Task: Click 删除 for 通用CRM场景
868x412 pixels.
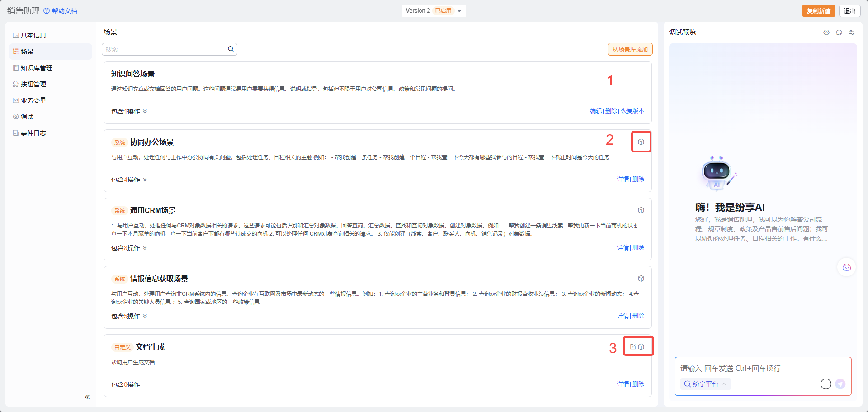Action: point(638,247)
